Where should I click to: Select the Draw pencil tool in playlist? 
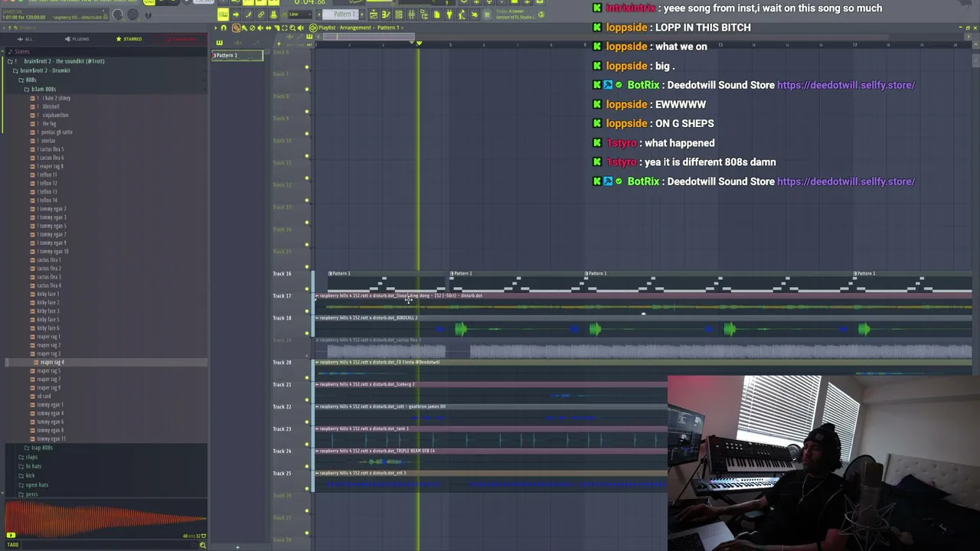[236, 28]
